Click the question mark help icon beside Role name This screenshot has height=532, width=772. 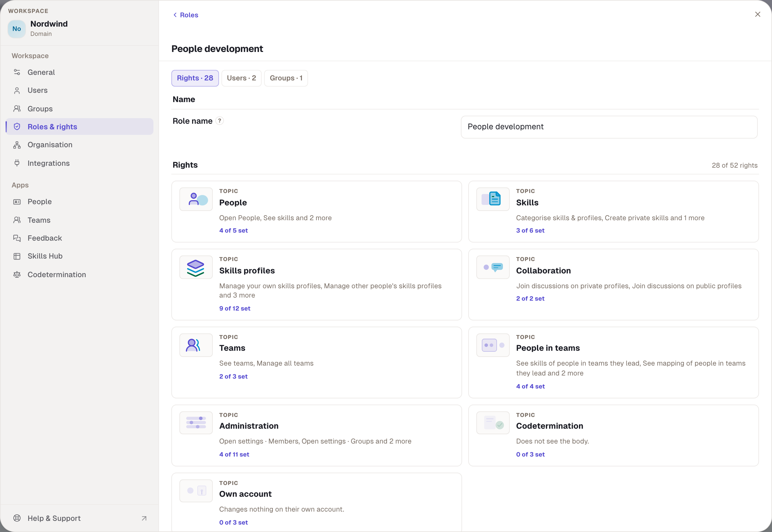[220, 121]
